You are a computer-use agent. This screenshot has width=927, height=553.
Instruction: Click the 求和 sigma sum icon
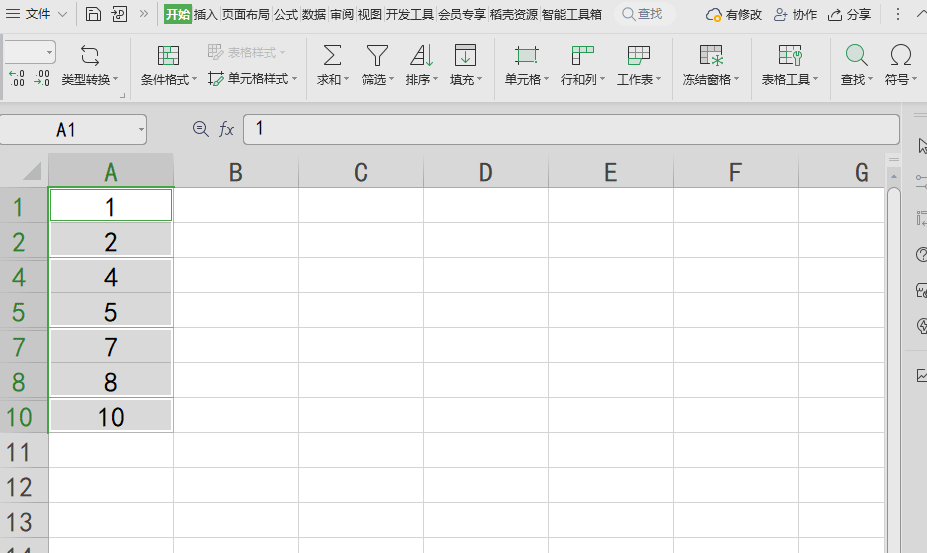point(332,56)
